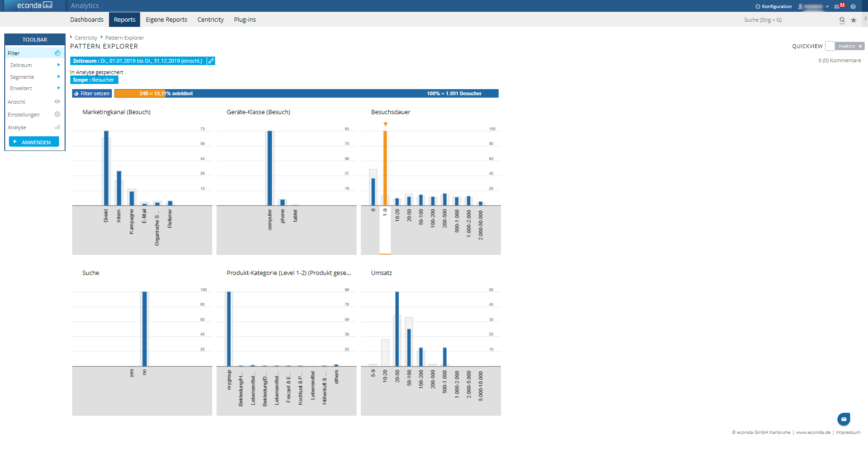Expand the Segmente filter section
The width and height of the screenshot is (868, 449).
pyautogui.click(x=34, y=77)
